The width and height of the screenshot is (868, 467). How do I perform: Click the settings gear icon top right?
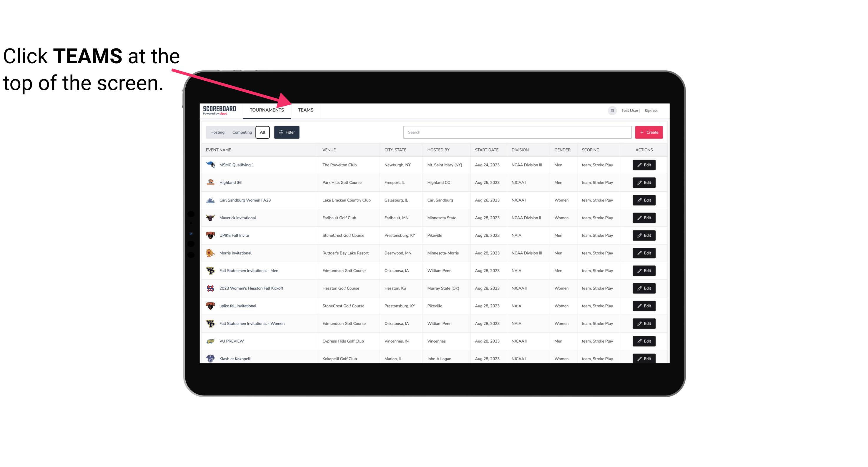point(611,110)
